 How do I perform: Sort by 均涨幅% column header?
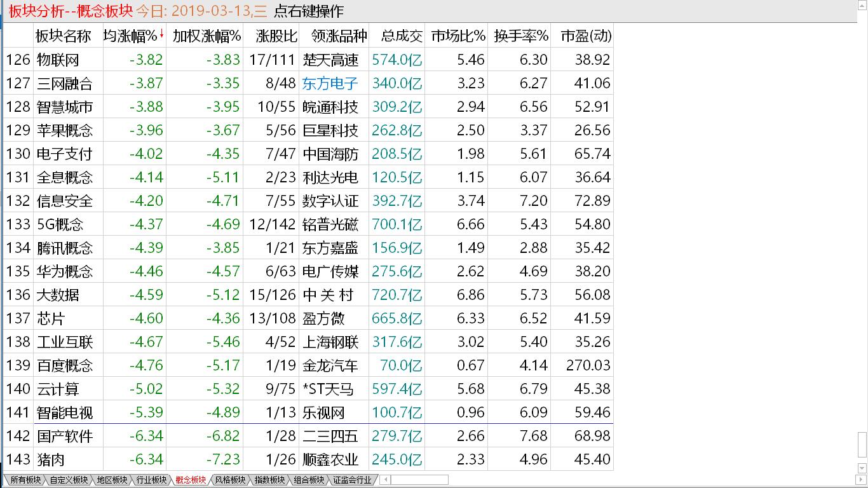coord(133,36)
